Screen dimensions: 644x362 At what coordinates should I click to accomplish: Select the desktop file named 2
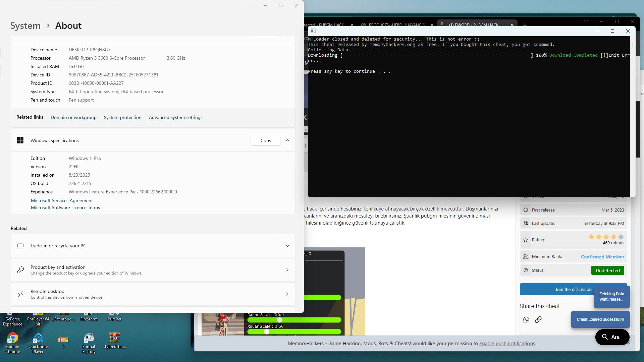(63, 342)
